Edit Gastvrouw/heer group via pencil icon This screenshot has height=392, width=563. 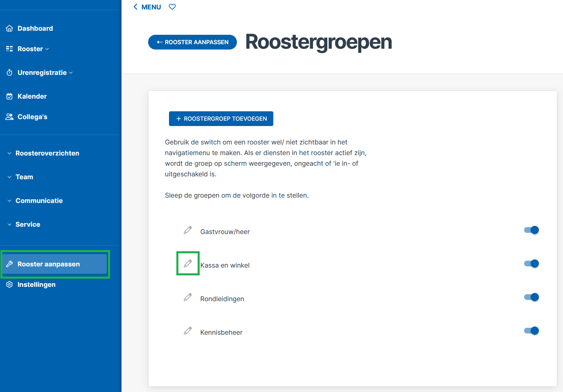188,230
